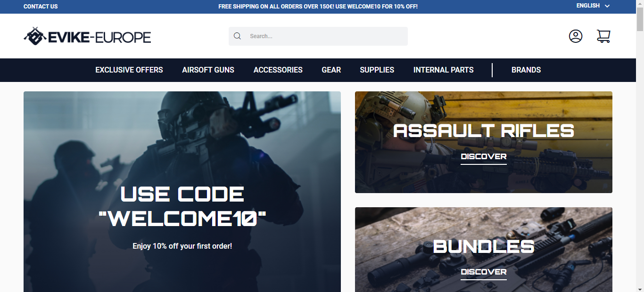Click the Contact Us link
The width and height of the screenshot is (644, 292).
40,6
